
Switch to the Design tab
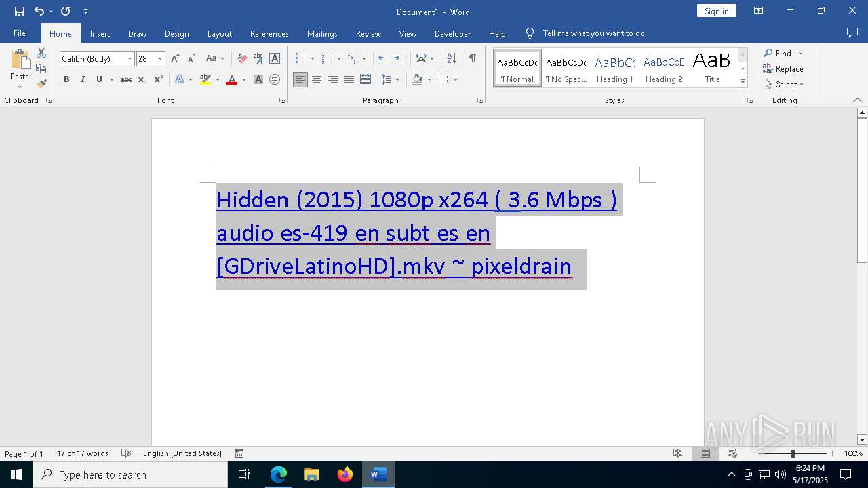pos(176,33)
